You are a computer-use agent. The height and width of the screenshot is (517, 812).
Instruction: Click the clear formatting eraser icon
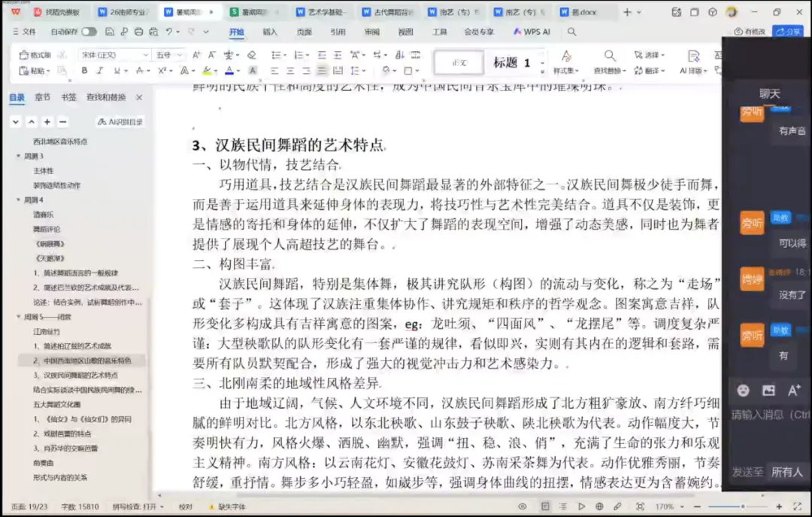(x=252, y=55)
